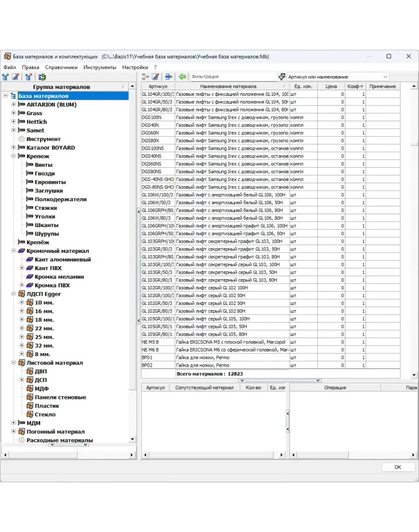The image size is (419, 532).
Task: Click the edit material pencil icon
Action: tap(156, 77)
